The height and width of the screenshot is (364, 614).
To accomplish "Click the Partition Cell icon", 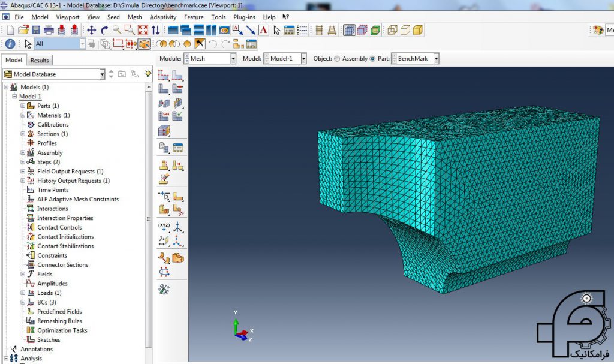I will click(164, 210).
